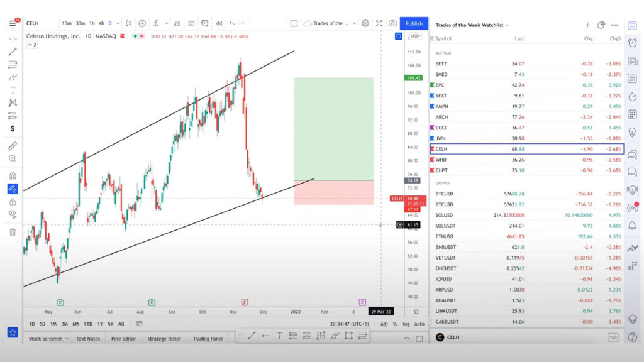Screen dimensions: 644x362
Task: Collapse the indicator legend chevron showing 2
Action: pos(32,45)
